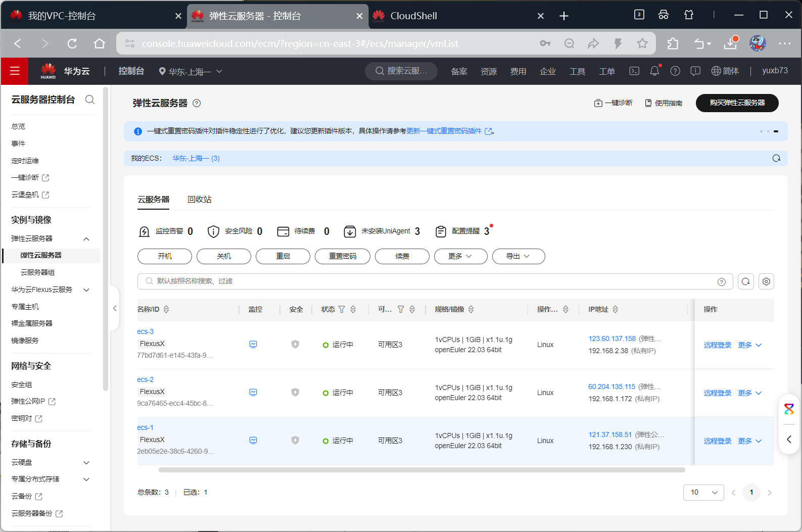The width and height of the screenshot is (802, 532).
Task: Open monitoring chart for ecs-1
Action: point(253,441)
